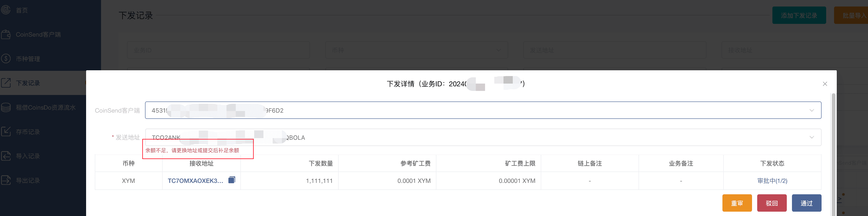The image size is (868, 216).
Task: Close the 下发详情 dialog
Action: coord(825,84)
